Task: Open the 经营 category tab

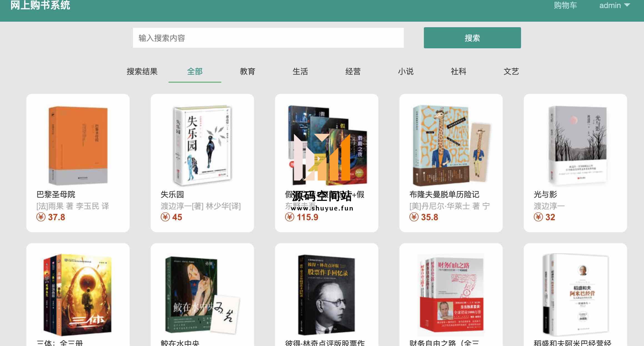Action: [x=353, y=71]
